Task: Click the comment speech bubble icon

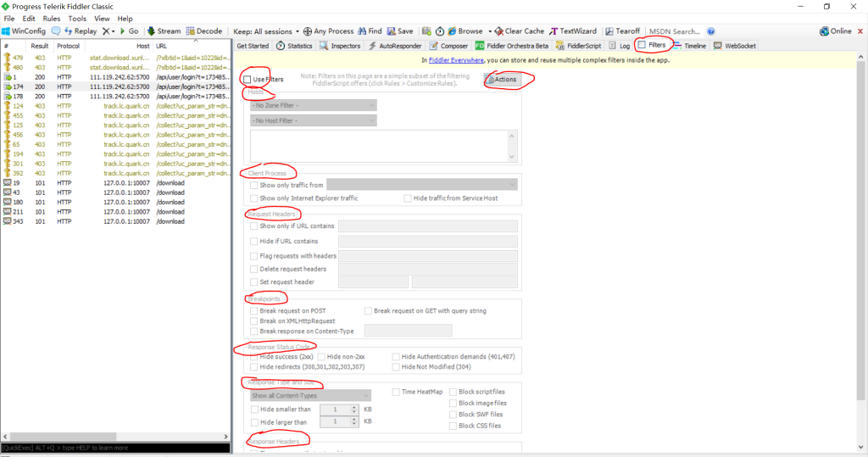Action: (56, 31)
